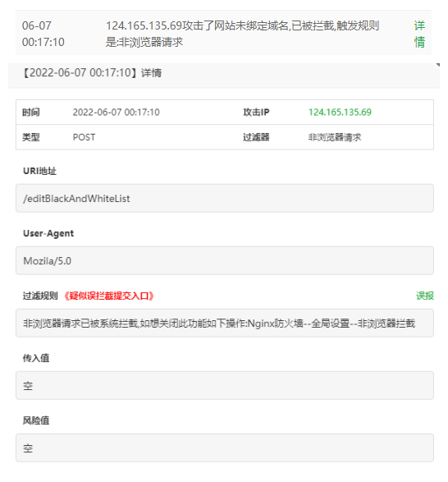Select the filter value 非浏览器请求 in table
Screen dimensions: 448x482
tap(335, 137)
